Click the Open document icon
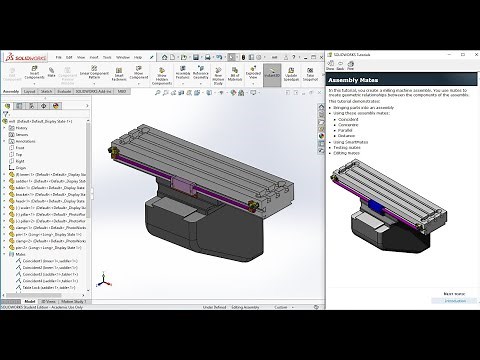Image resolution: width=480 pixels, height=360 pixels. [184, 57]
